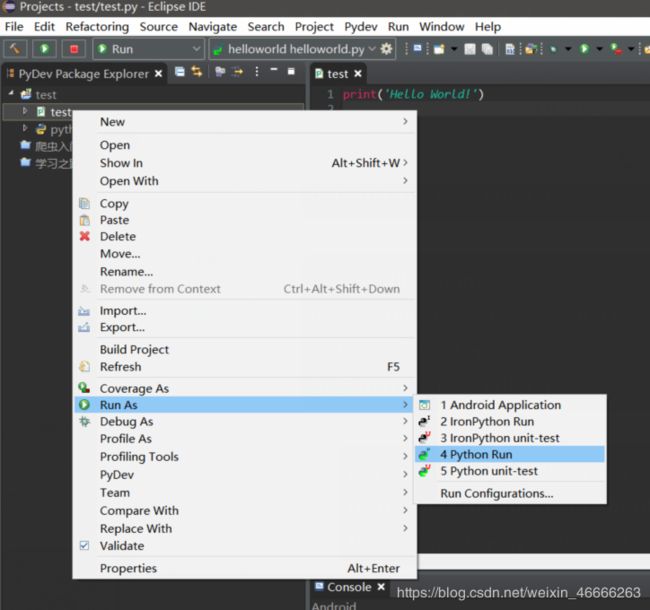This screenshot has height=610, width=650.
Task: Expand the Coverage As submenu
Action: pos(245,388)
